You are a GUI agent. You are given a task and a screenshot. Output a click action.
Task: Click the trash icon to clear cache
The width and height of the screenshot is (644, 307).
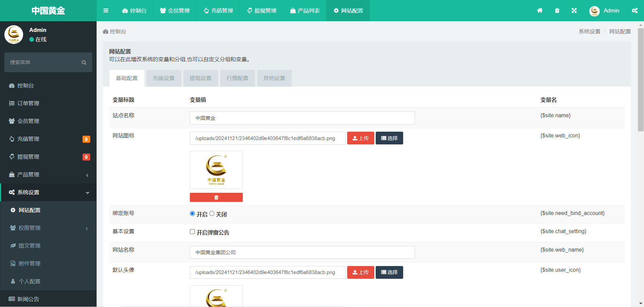coord(557,11)
